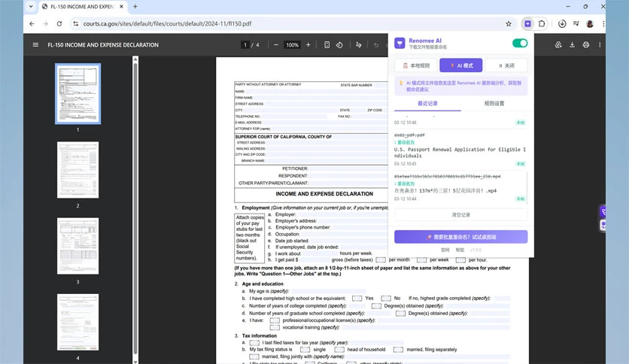629x364 pixels.
Task: Select the ds82_pdf.pdf original filename
Action: pos(409,135)
